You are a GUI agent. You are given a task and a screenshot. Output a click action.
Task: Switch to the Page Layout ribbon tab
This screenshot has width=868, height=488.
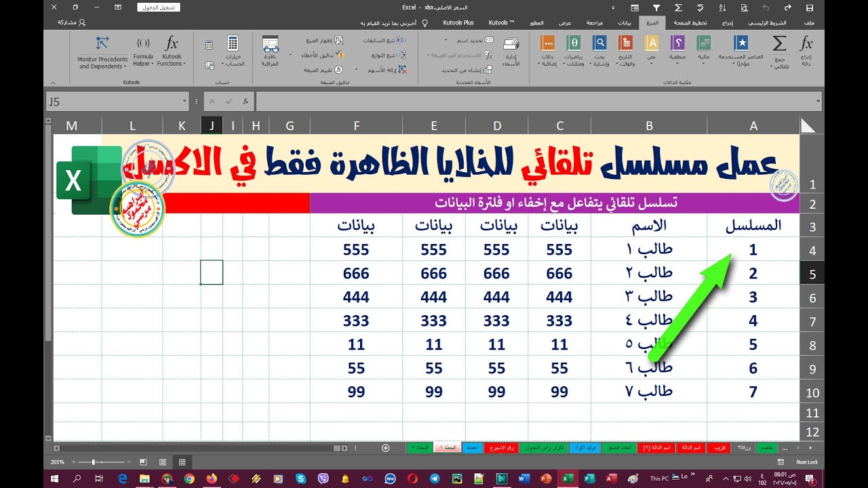coord(692,22)
